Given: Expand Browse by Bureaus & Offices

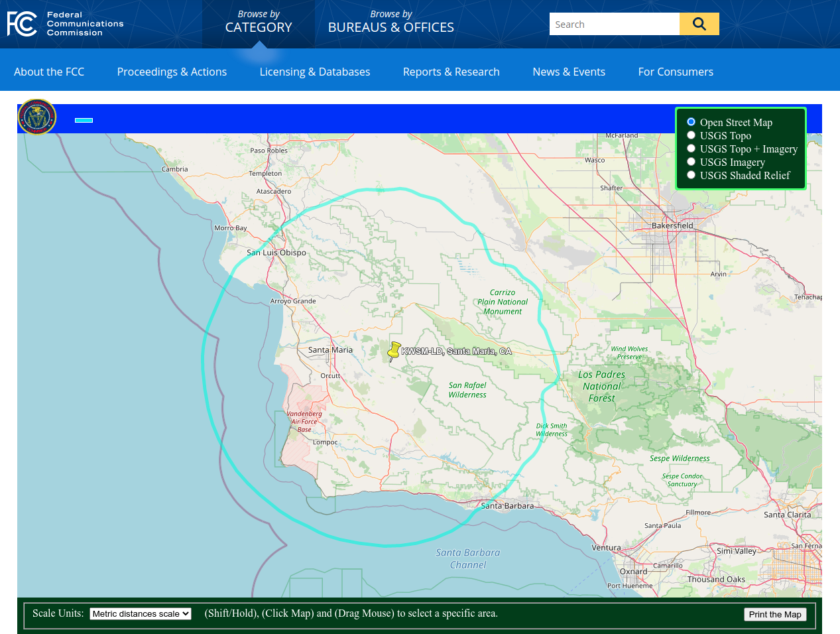Looking at the screenshot, I should [390, 23].
